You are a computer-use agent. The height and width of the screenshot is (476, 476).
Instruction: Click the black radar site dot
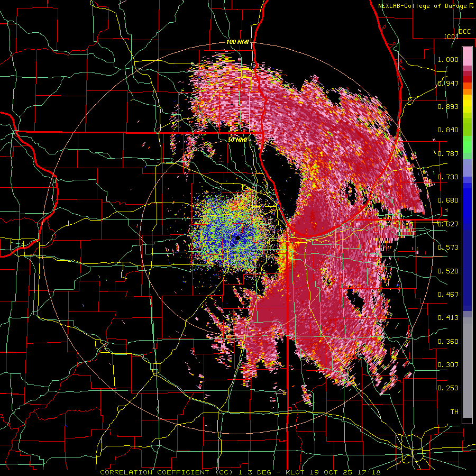(x=237, y=238)
